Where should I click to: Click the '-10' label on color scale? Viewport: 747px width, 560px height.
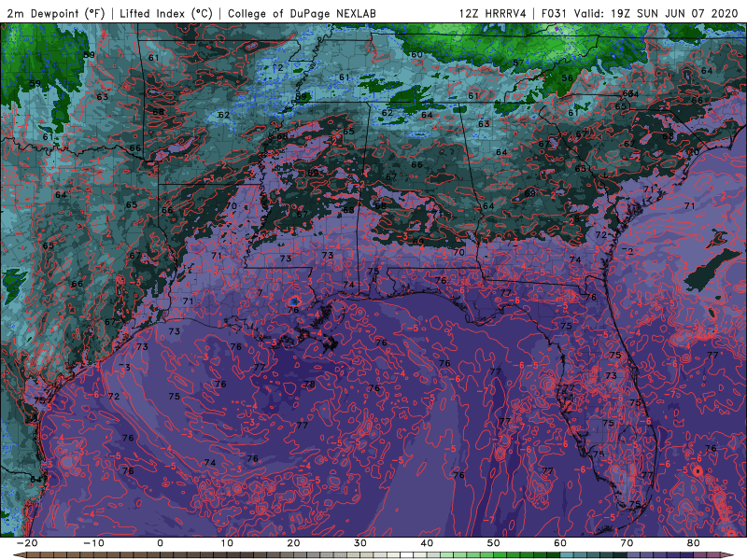(x=93, y=543)
